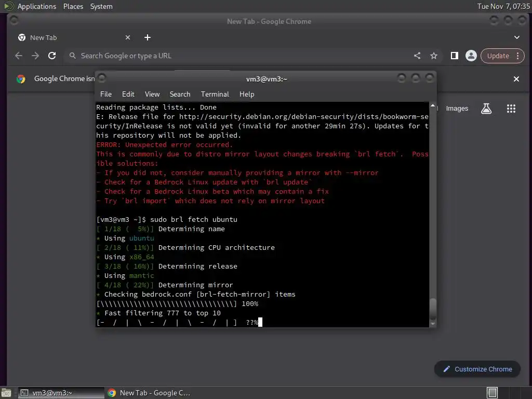
Task: Reload the Chrome page
Action: click(x=52, y=56)
